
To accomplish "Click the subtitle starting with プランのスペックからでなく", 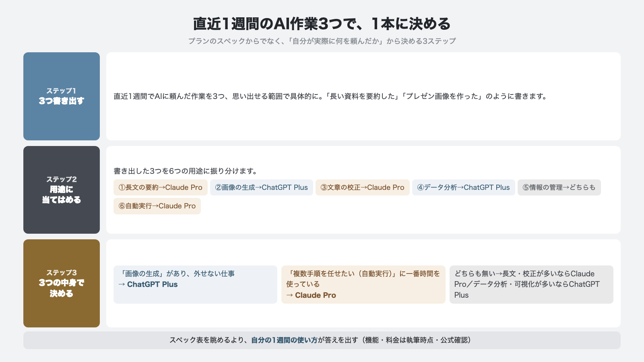I will pos(322,41).
